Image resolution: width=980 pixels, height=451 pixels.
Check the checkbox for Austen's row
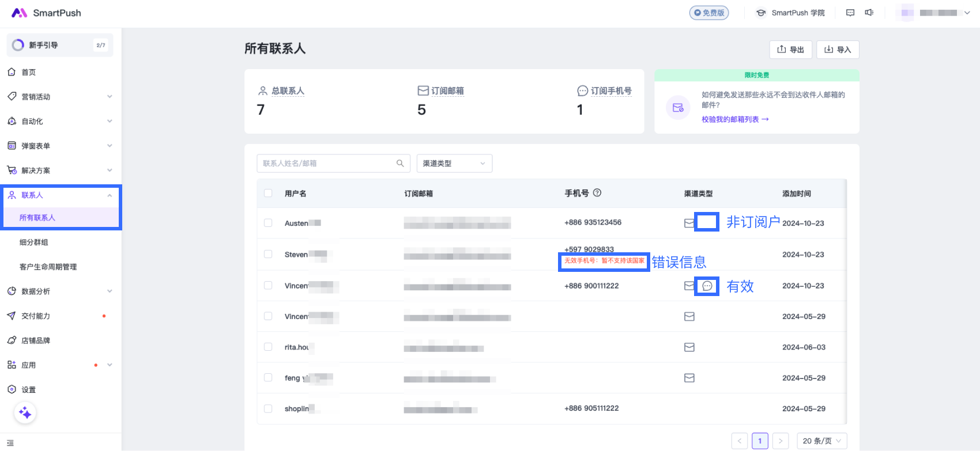tap(268, 223)
